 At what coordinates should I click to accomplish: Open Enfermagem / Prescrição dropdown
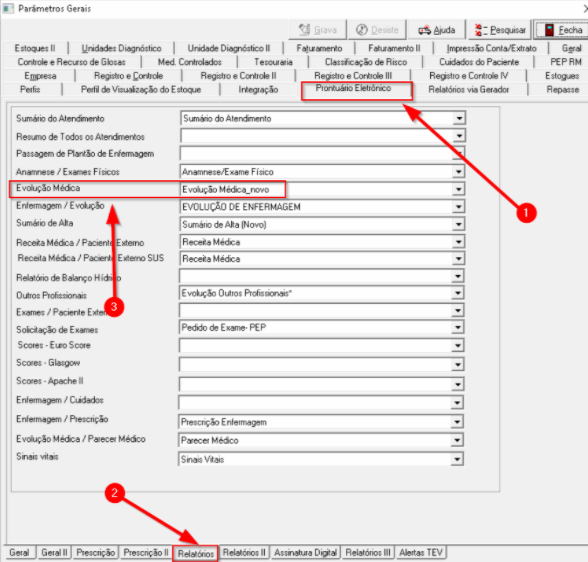(457, 422)
